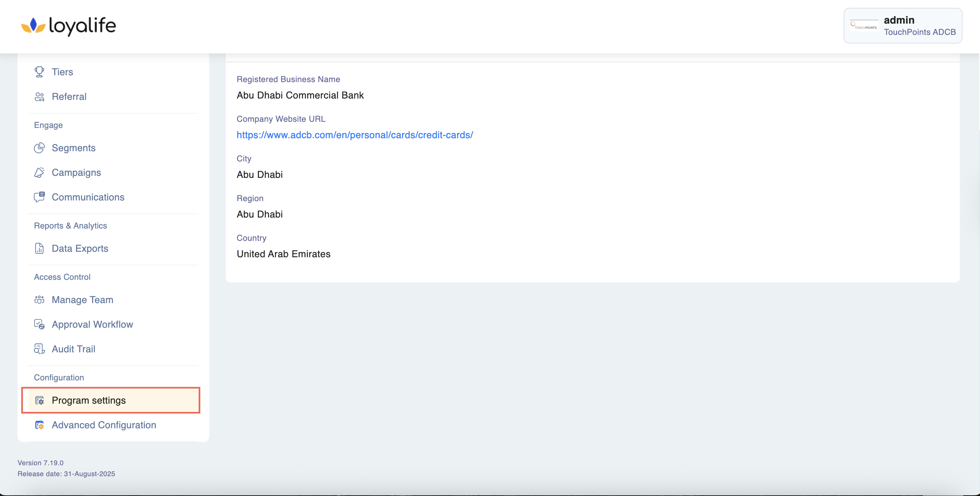Click the Communications chat icon

point(39,197)
